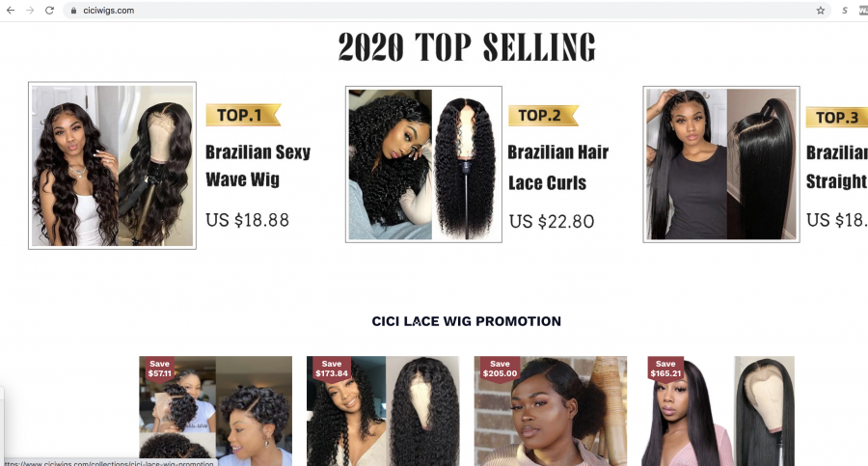868x466 pixels.
Task: Click the Save $165.21 badge
Action: (665, 369)
